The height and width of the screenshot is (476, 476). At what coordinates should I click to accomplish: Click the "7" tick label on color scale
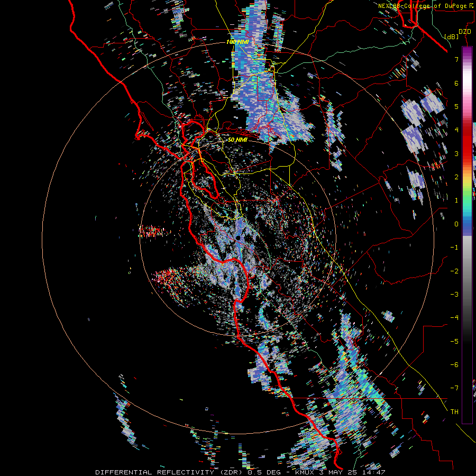[456, 59]
